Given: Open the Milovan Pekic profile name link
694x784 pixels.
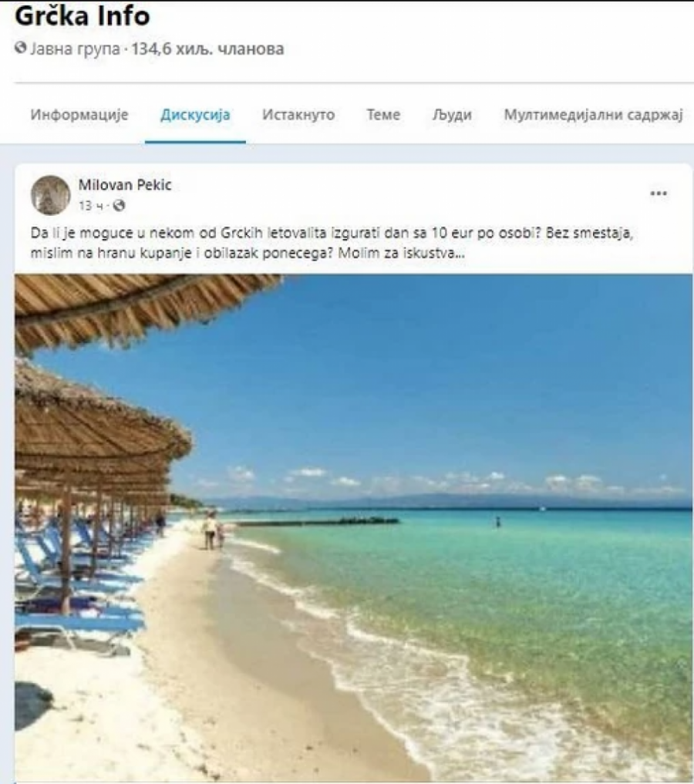Looking at the screenshot, I should [x=125, y=185].
